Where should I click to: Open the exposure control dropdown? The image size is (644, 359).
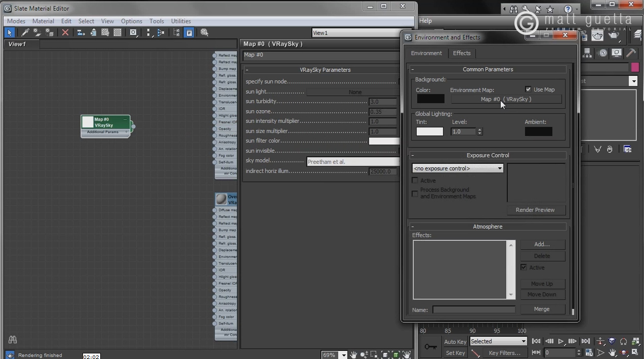458,168
